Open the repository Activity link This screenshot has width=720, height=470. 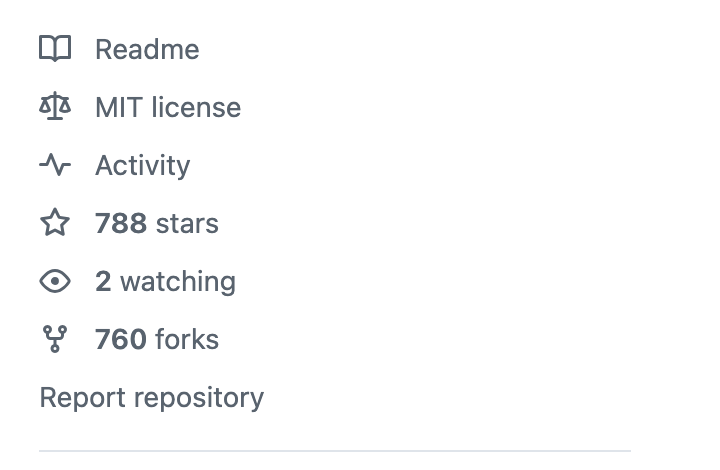point(142,165)
